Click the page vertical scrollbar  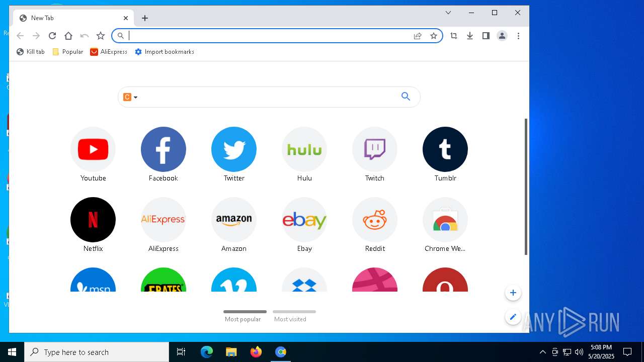click(526, 187)
